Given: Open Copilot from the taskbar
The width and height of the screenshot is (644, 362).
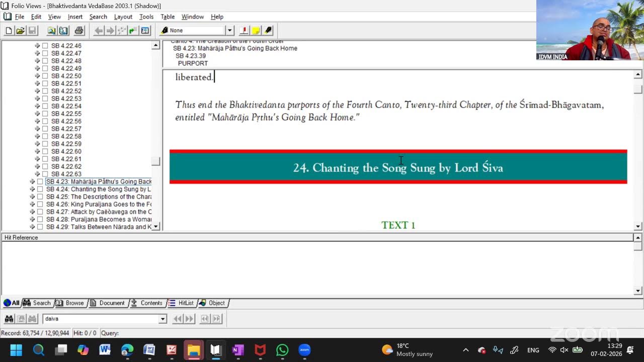Looking at the screenshot, I should point(83,350).
